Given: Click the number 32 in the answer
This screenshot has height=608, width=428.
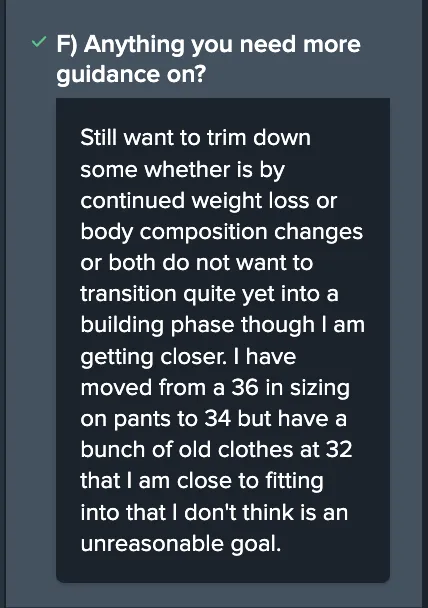Looking at the screenshot, I should pyautogui.click(x=339, y=450).
